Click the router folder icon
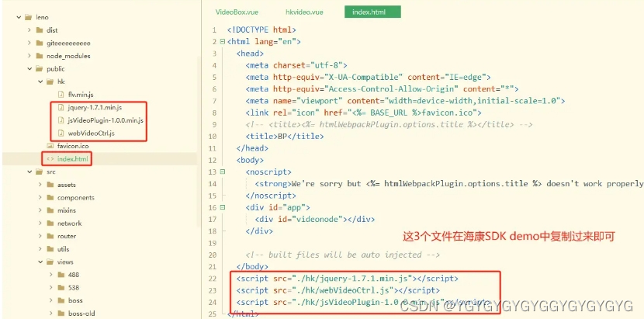 click(x=50, y=236)
